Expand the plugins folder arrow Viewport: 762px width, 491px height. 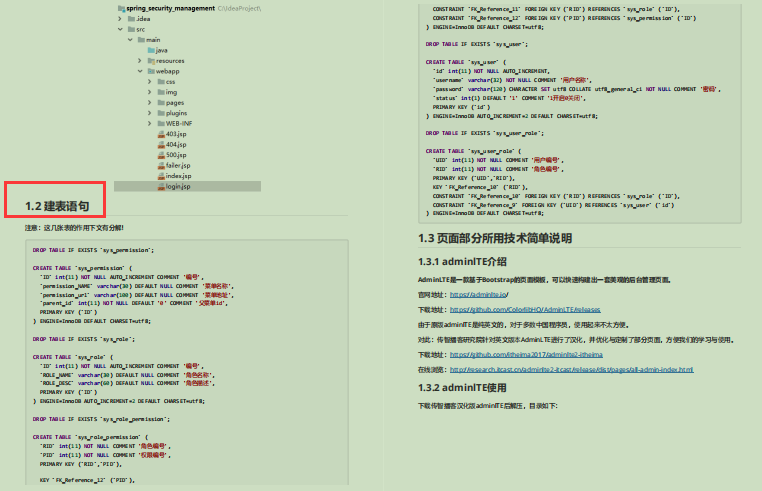[150, 113]
